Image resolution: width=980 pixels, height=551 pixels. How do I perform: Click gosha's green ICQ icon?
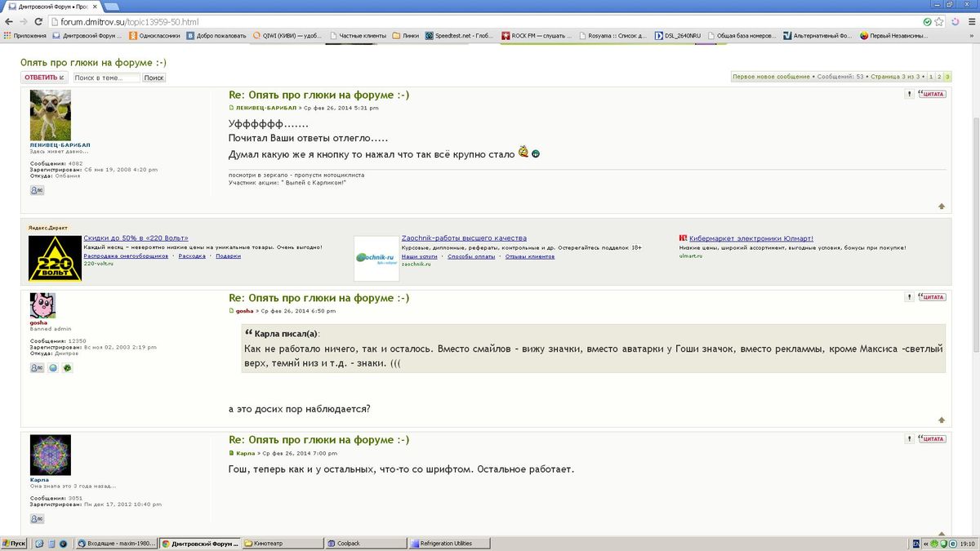click(x=68, y=367)
